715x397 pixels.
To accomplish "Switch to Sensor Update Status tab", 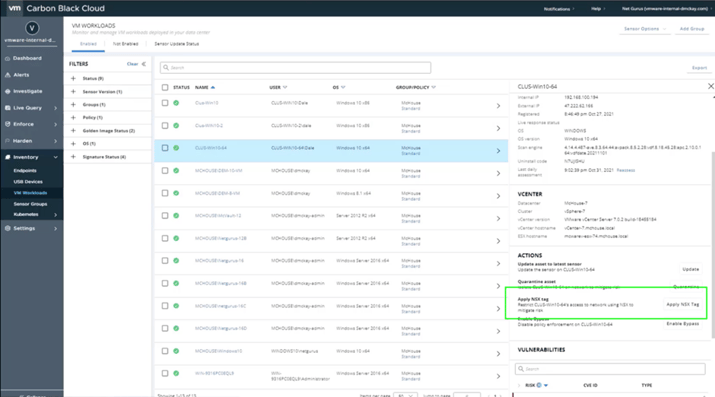I will (176, 44).
